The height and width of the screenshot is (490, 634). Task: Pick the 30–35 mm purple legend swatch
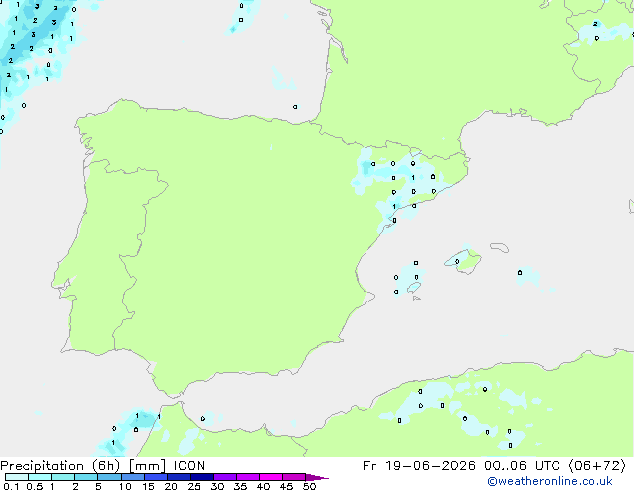[225, 477]
